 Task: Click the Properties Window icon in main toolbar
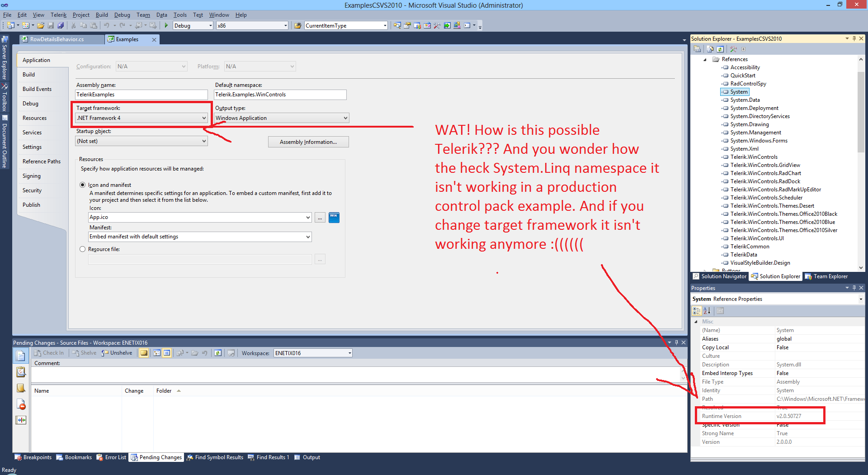click(x=407, y=25)
